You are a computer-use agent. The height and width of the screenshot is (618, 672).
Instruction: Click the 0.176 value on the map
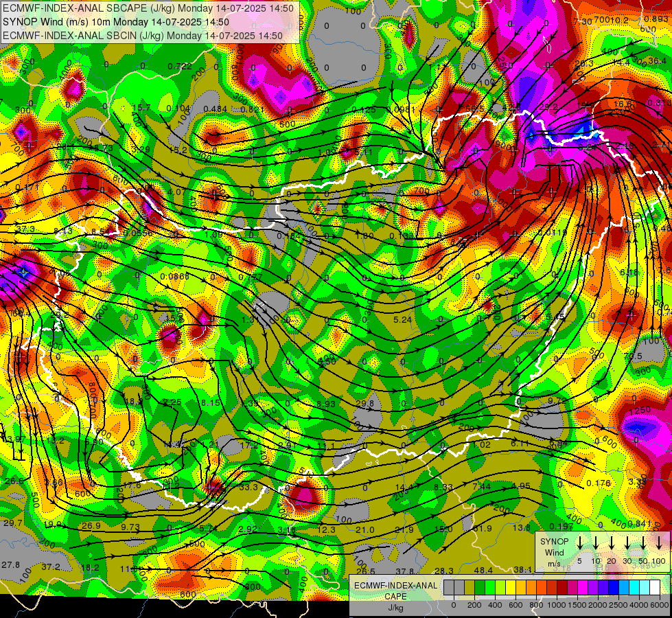[x=599, y=483]
